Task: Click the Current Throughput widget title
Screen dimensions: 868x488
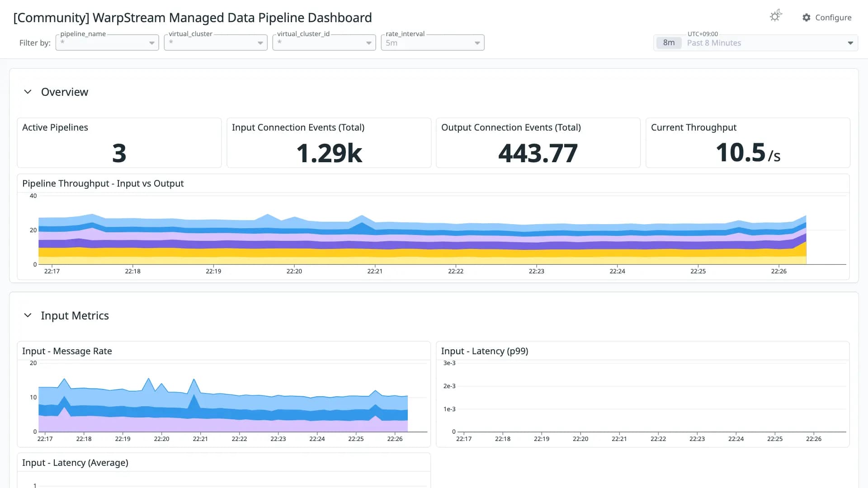Action: (694, 127)
